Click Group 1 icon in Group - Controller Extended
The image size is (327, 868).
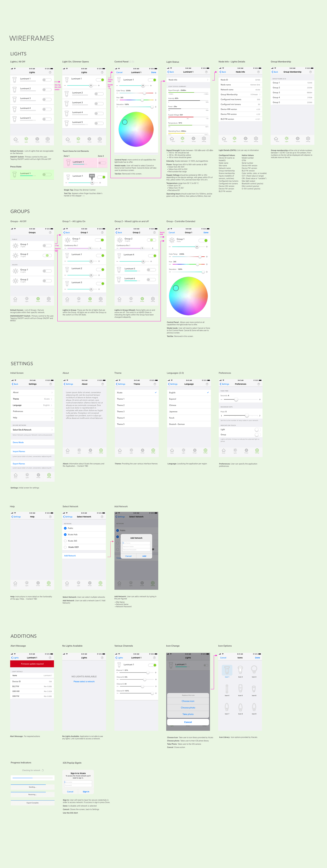coord(172,240)
